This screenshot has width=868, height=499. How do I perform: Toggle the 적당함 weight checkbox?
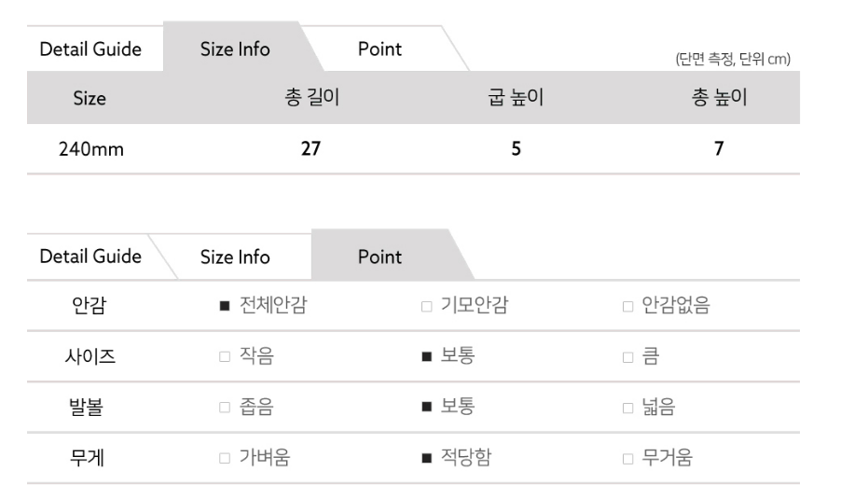point(426,458)
